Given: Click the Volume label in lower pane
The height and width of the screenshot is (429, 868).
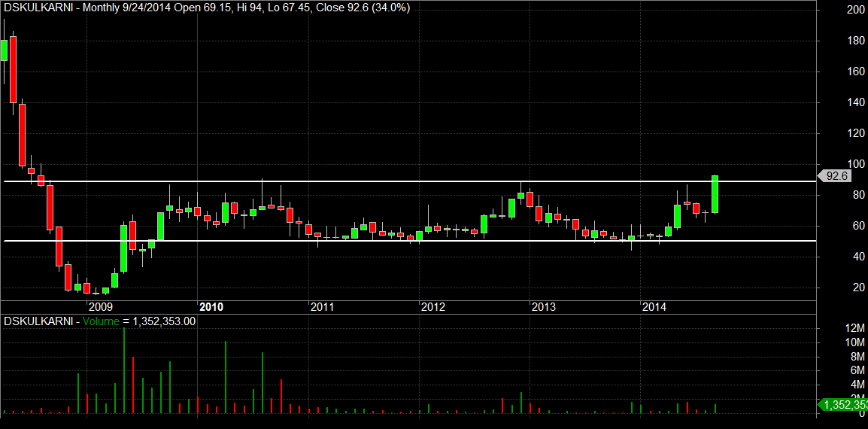Looking at the screenshot, I should pyautogui.click(x=102, y=321).
